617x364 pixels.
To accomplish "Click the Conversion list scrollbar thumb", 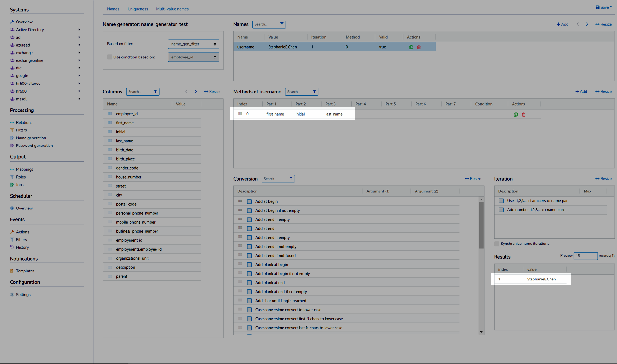I will point(481,225).
